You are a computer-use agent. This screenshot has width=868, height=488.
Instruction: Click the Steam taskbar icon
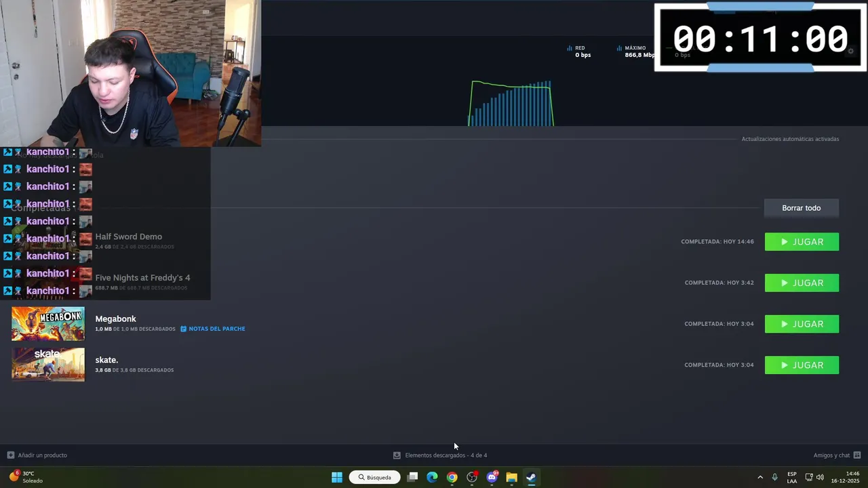(x=531, y=477)
